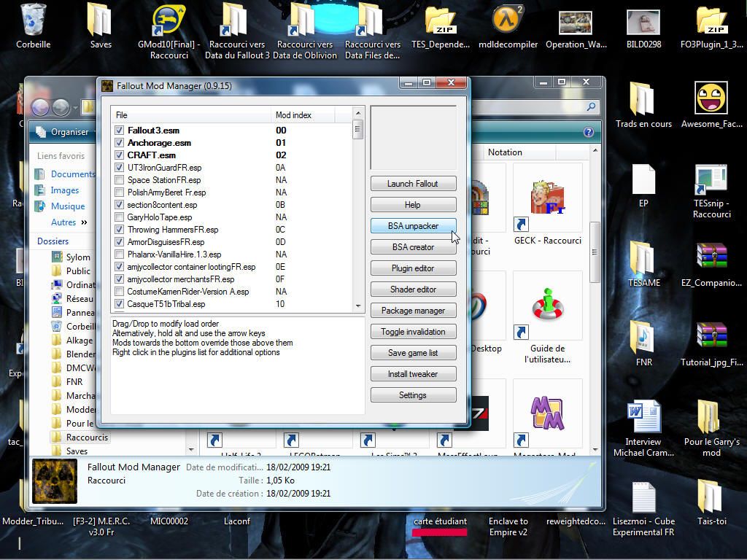Click the Install tweaker button

click(413, 374)
